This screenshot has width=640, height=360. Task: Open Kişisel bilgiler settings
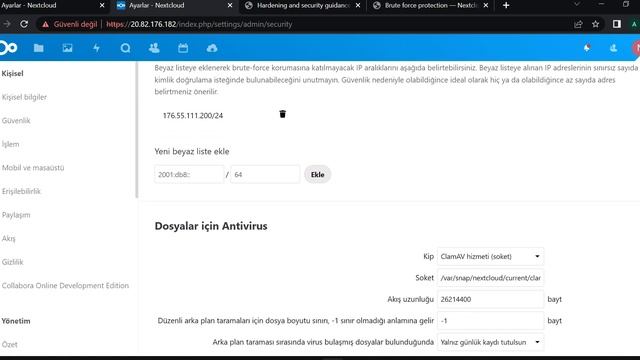(24, 97)
